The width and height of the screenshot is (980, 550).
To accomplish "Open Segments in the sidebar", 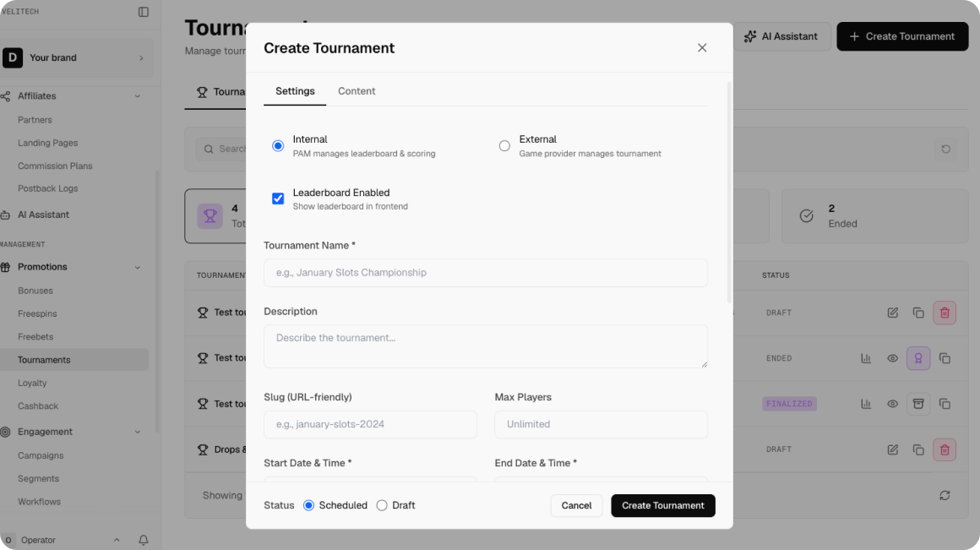I will tap(38, 479).
